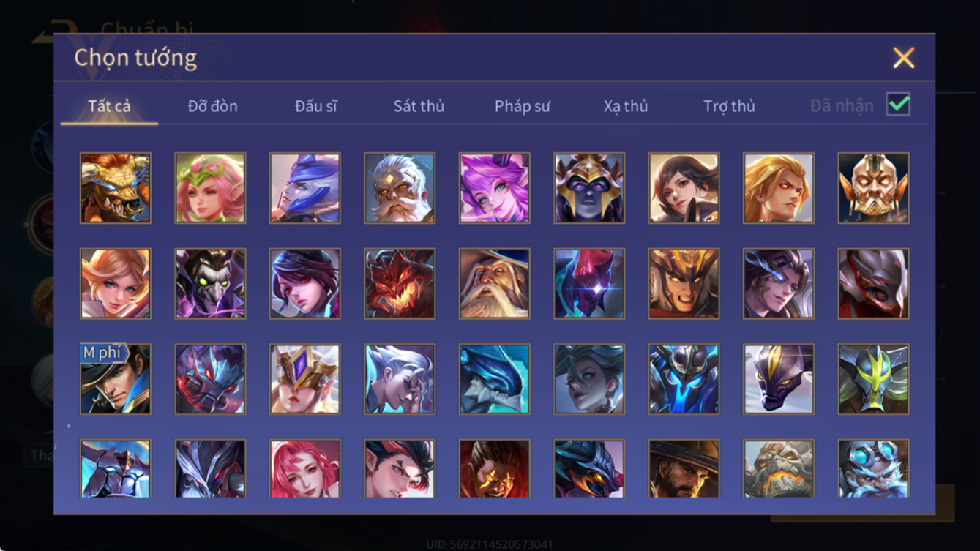Pick the silver-haired hero covering his face
The height and width of the screenshot is (551, 980).
(400, 379)
